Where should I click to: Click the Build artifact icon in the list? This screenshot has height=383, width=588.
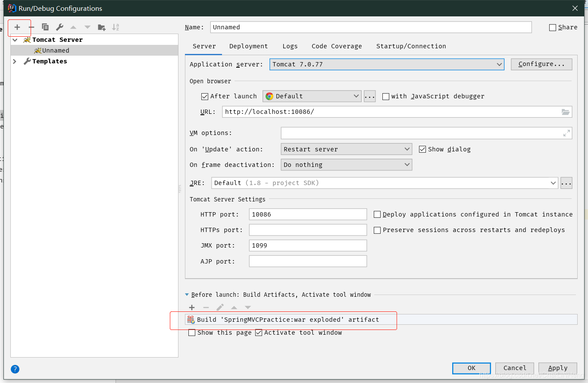click(x=191, y=320)
